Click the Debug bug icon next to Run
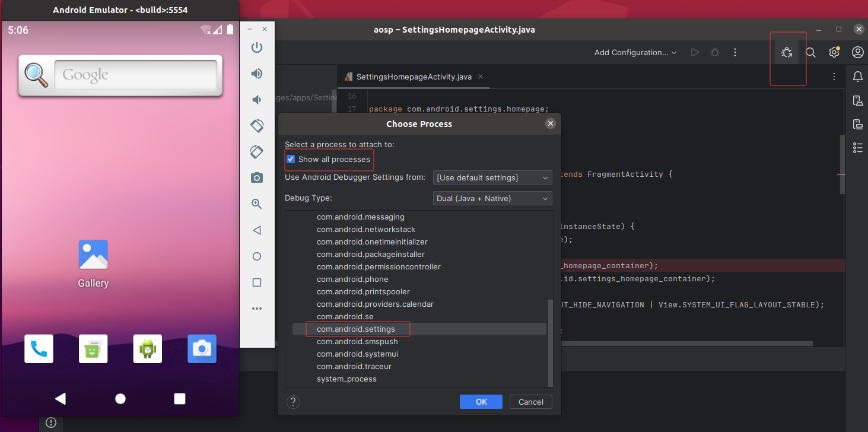 tap(715, 52)
